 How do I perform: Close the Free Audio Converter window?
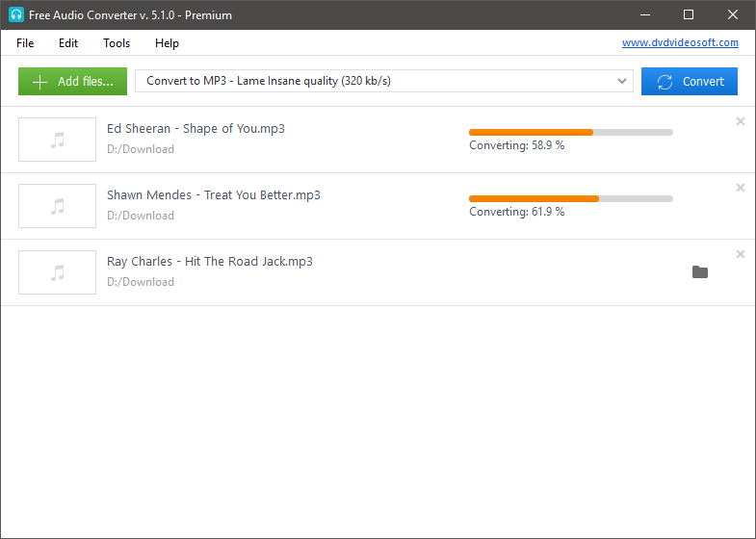[x=733, y=15]
